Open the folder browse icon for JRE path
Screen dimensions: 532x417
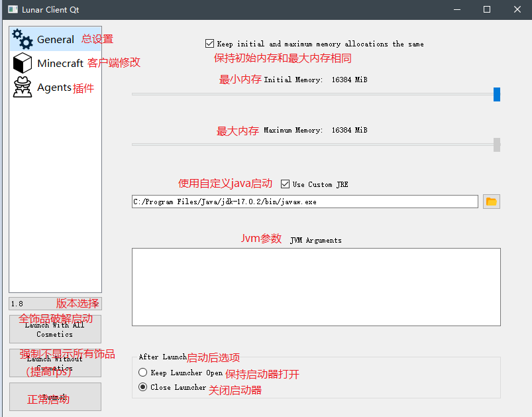point(492,202)
